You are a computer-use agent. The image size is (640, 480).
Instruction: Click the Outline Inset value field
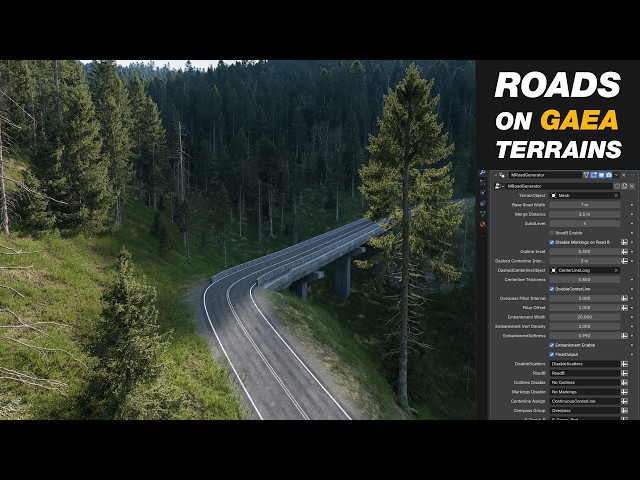coord(584,251)
